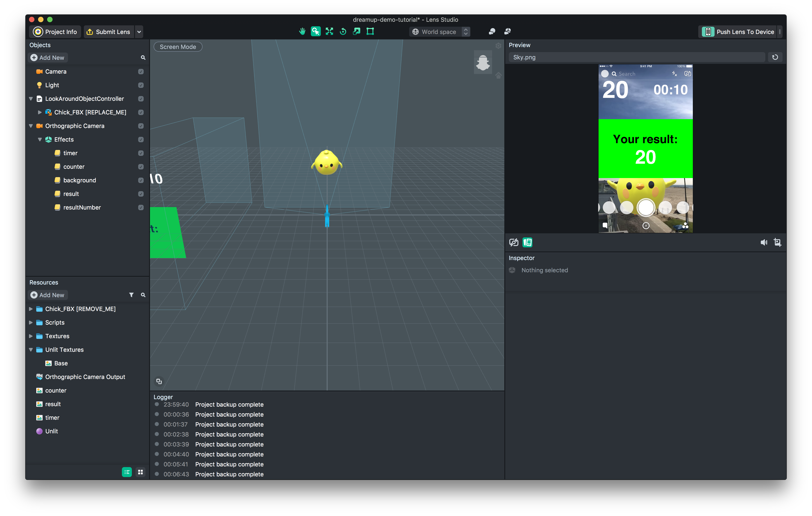Switch Resources panel to grid view
812x516 pixels.
click(x=140, y=472)
